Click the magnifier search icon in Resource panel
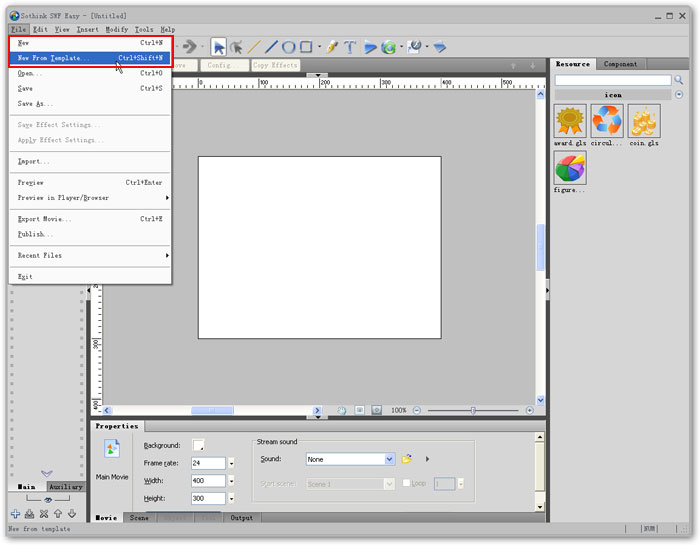This screenshot has width=700, height=545. [679, 80]
